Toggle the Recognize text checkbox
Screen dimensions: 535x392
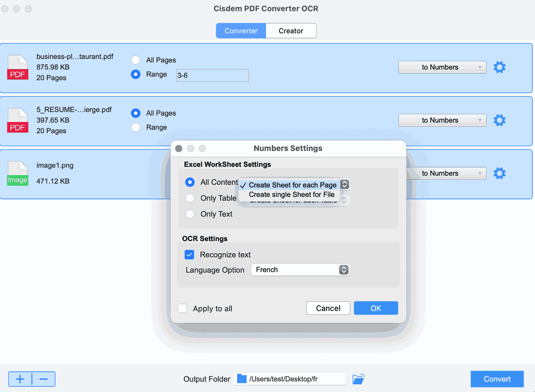click(x=189, y=255)
